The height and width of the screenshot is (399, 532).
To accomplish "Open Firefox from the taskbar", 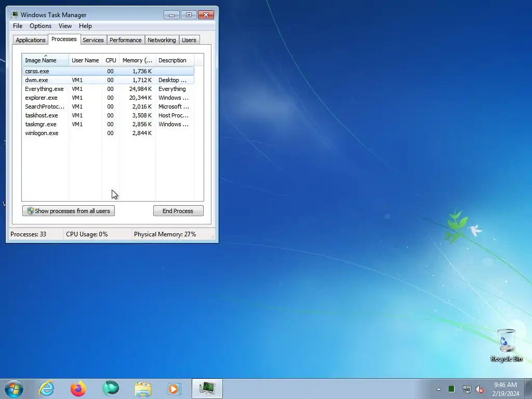I will click(78, 389).
